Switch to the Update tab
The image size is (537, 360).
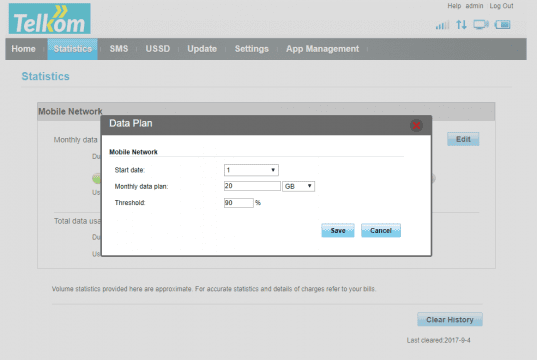202,49
